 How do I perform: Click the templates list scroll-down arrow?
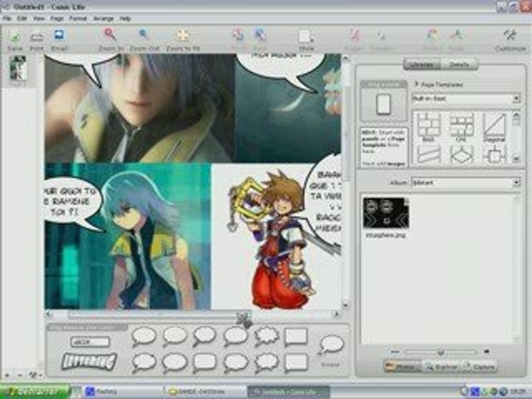(x=516, y=158)
